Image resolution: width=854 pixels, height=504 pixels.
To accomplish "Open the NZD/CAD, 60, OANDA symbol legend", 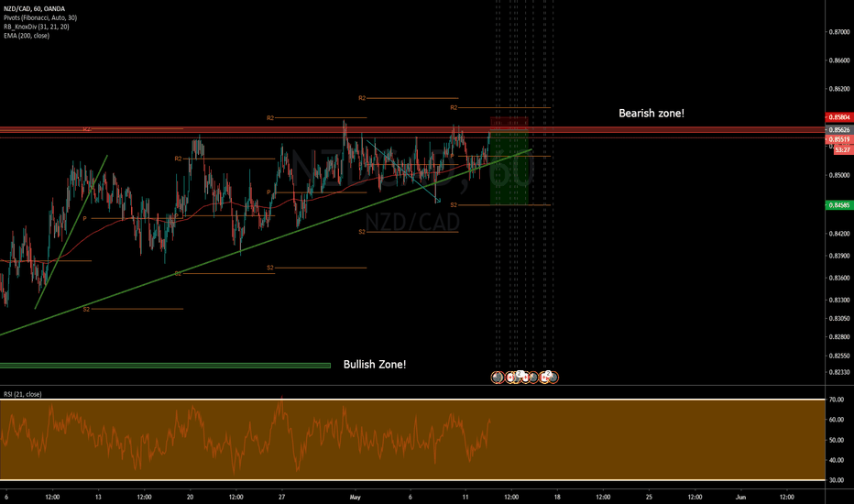I will coord(34,9).
